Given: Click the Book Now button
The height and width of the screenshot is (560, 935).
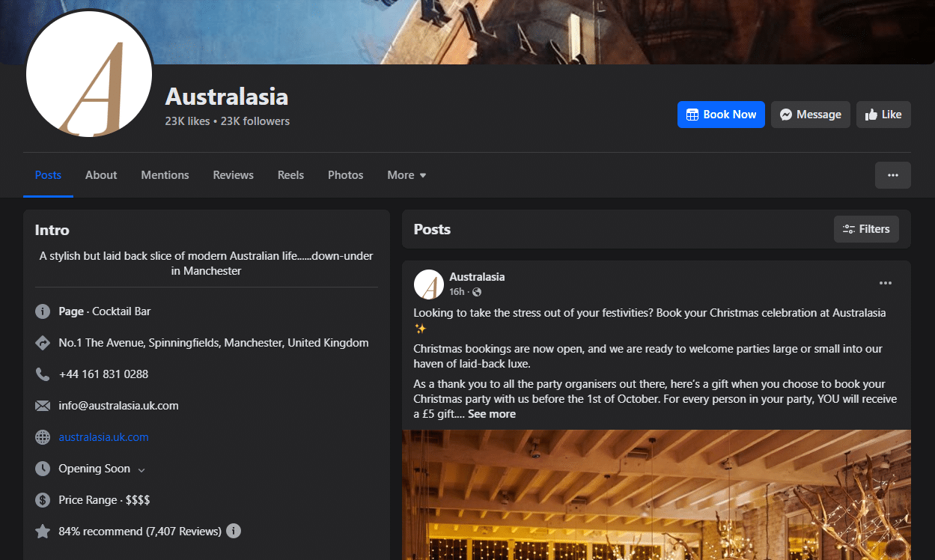Looking at the screenshot, I should (x=721, y=115).
